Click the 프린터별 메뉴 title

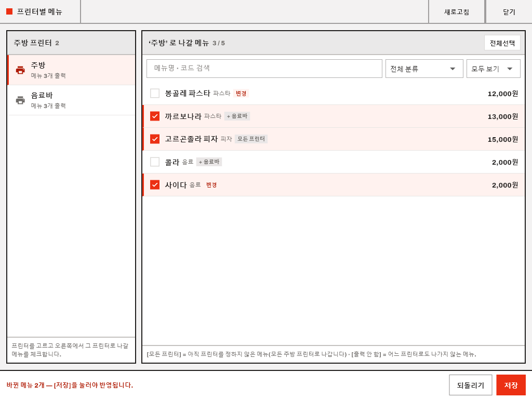pyautogui.click(x=39, y=11)
